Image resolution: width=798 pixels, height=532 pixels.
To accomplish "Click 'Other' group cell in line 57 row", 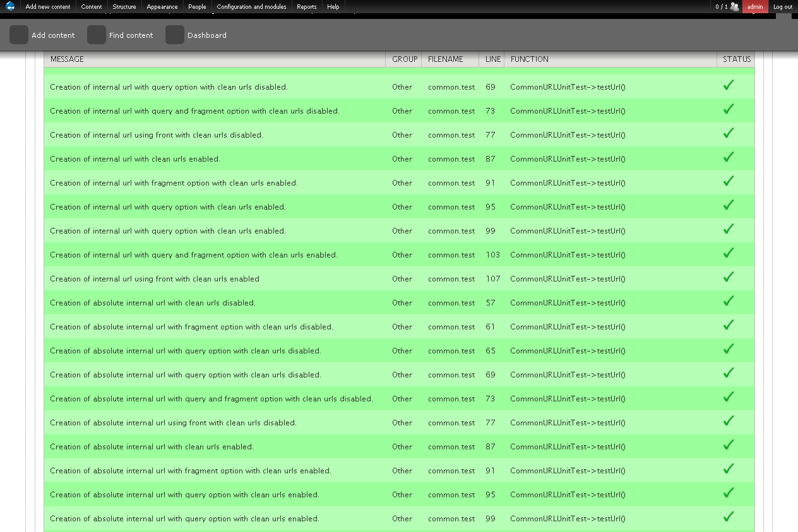I will pyautogui.click(x=402, y=303).
